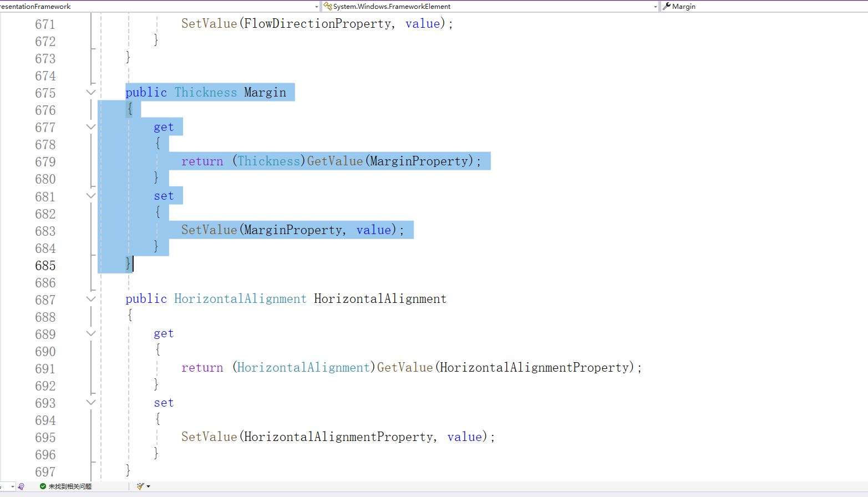Click the no-issues-found status text
This screenshot has height=497, width=868.
70,486
